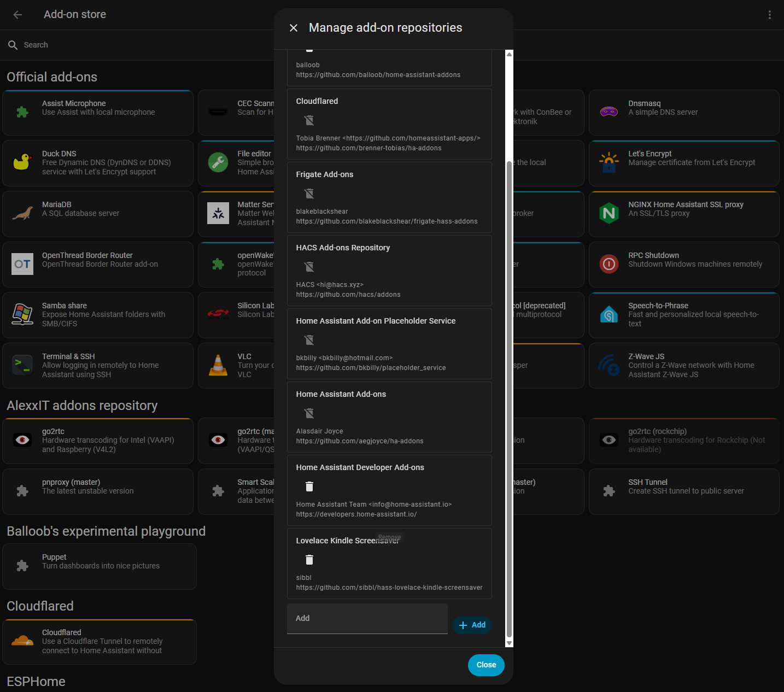Open the Assist Microphone add-on card
The image size is (784, 692).
[98, 113]
